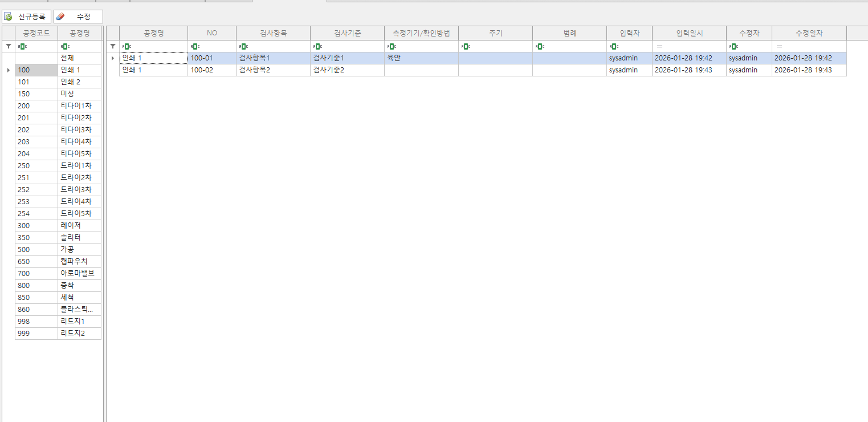Open the ABC filter operator under 입력자

tap(613, 46)
